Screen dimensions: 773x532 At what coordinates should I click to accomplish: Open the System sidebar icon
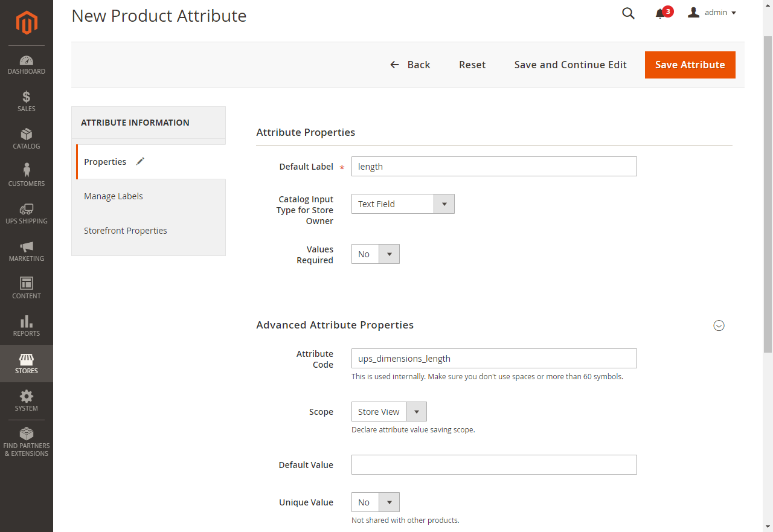coord(26,397)
